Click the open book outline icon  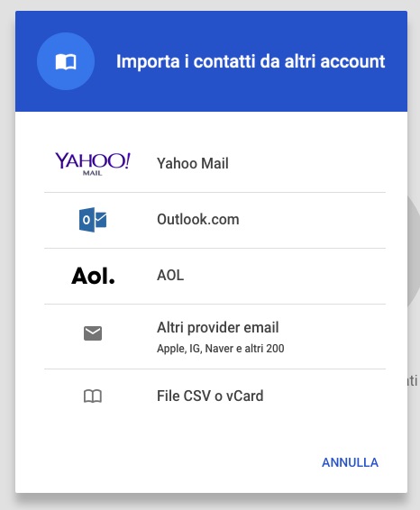coord(93,396)
